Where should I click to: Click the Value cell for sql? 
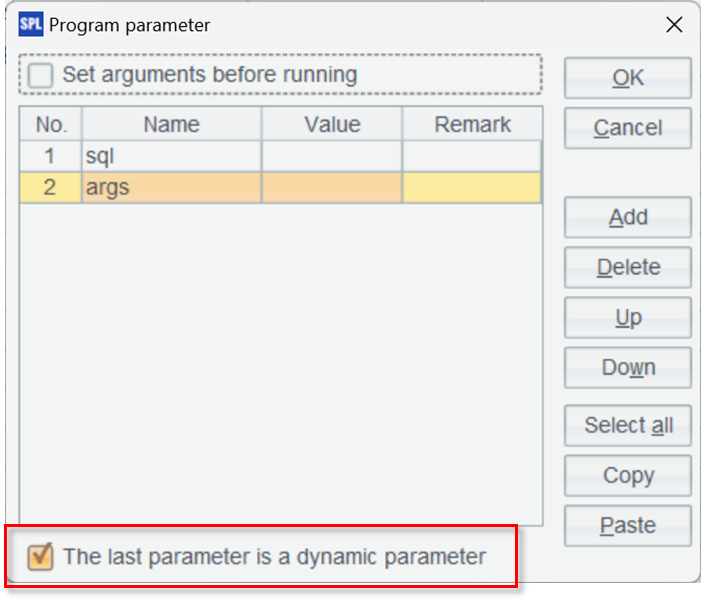[332, 157]
